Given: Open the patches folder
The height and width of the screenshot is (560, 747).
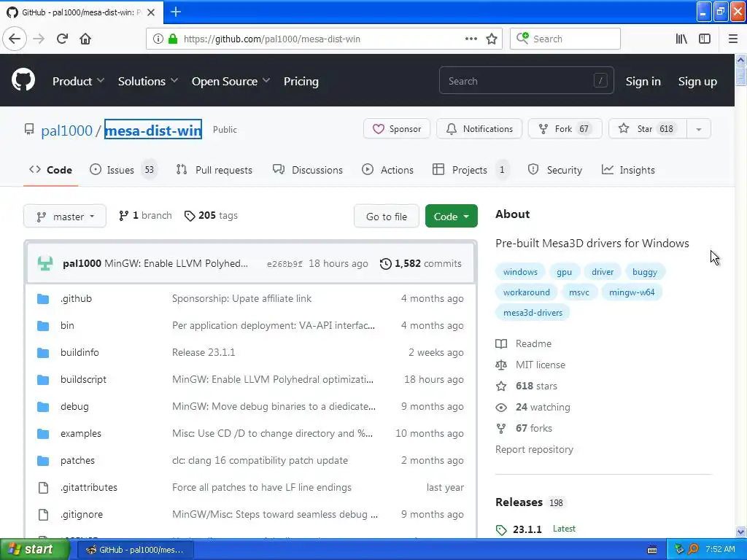Looking at the screenshot, I should (77, 461).
